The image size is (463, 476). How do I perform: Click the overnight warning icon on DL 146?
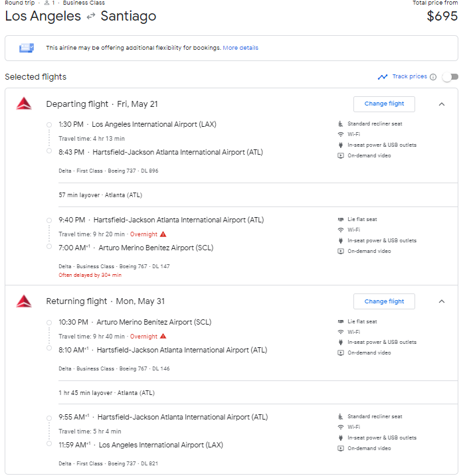coord(163,337)
